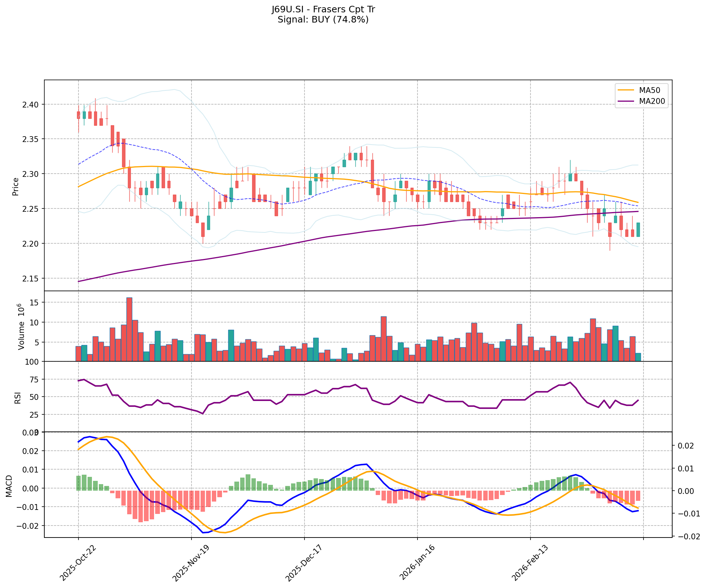
Task: Click the last green candlestick on the right
Action: pos(638,230)
